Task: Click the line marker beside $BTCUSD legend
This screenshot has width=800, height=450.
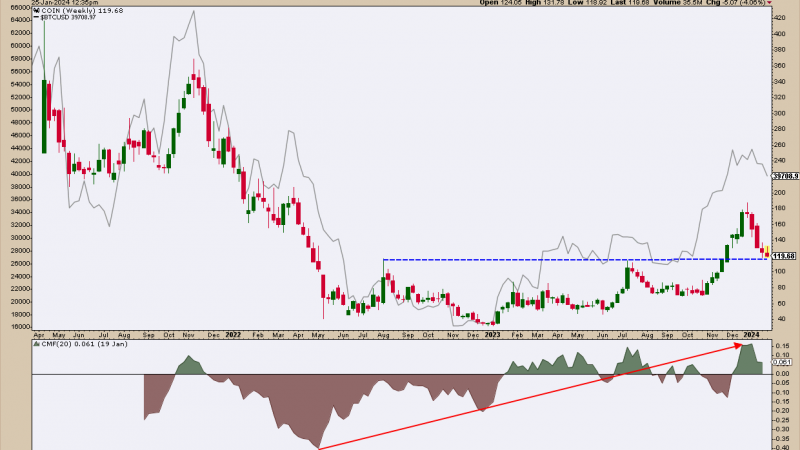Action: coord(36,17)
